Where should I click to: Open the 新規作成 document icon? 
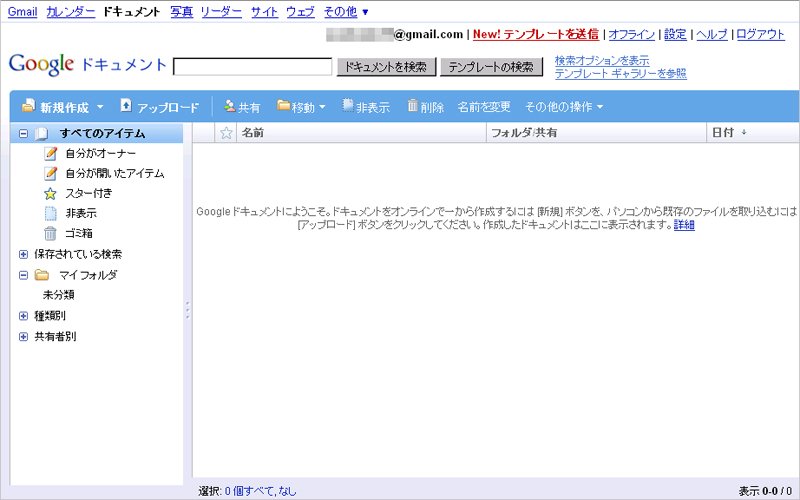point(29,106)
